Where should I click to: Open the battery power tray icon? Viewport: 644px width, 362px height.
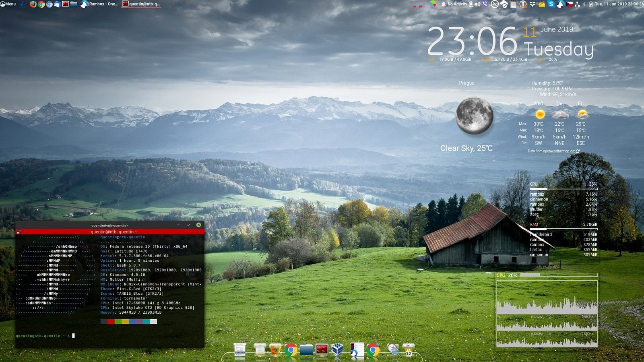590,4
